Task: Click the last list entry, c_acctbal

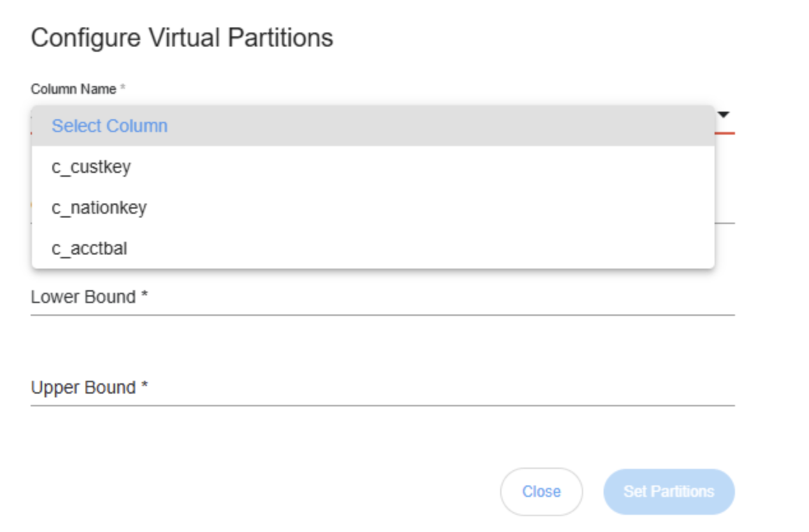Action: coord(89,249)
